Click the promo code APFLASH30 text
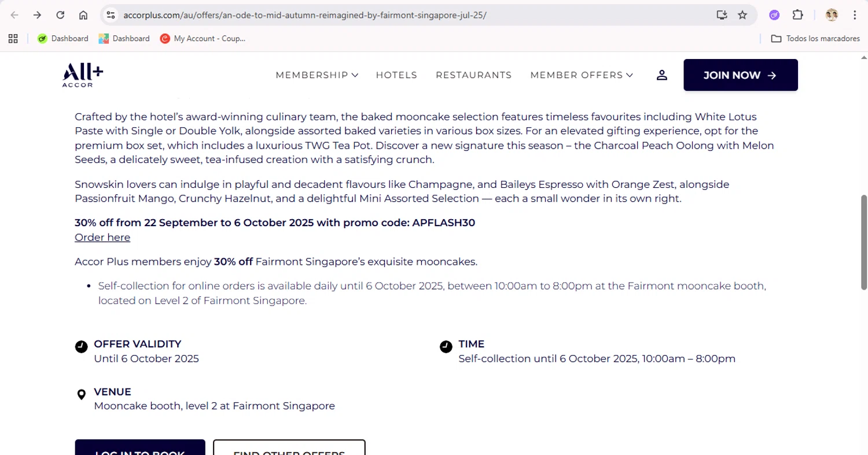This screenshot has height=455, width=868. [443, 223]
